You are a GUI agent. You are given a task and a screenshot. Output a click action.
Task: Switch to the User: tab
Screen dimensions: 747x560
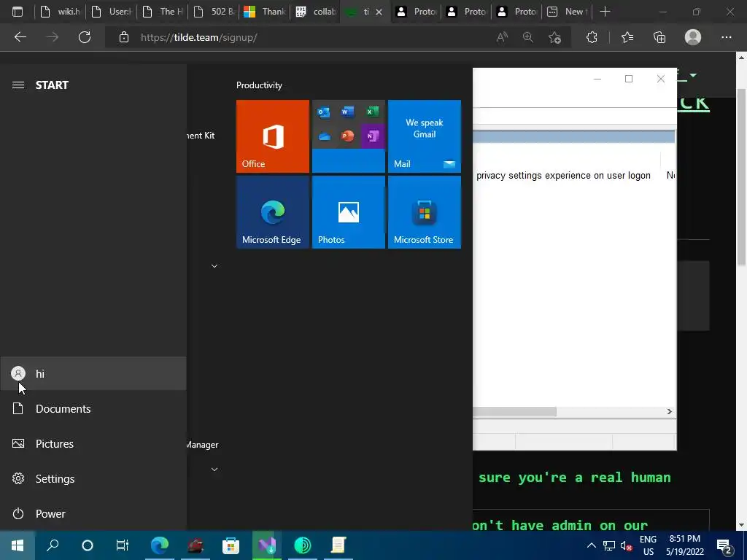[x=111, y=12]
